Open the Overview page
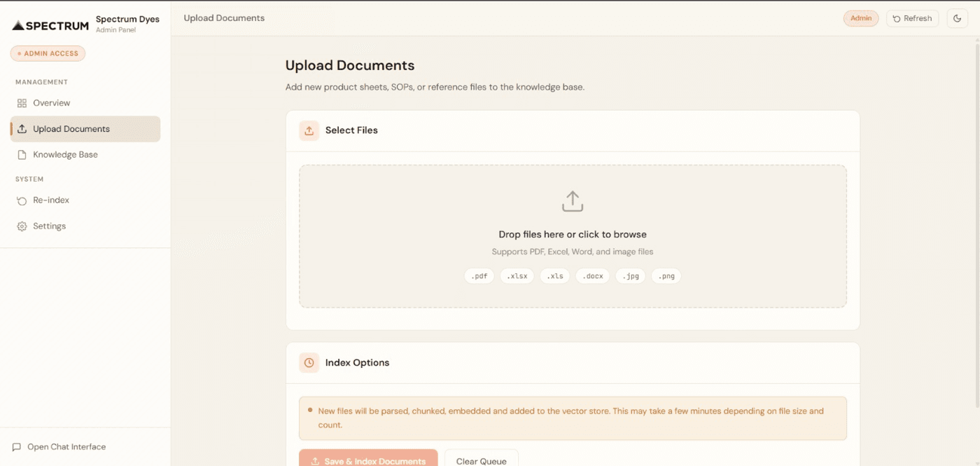Image resolution: width=980 pixels, height=466 pixels. (x=85, y=103)
